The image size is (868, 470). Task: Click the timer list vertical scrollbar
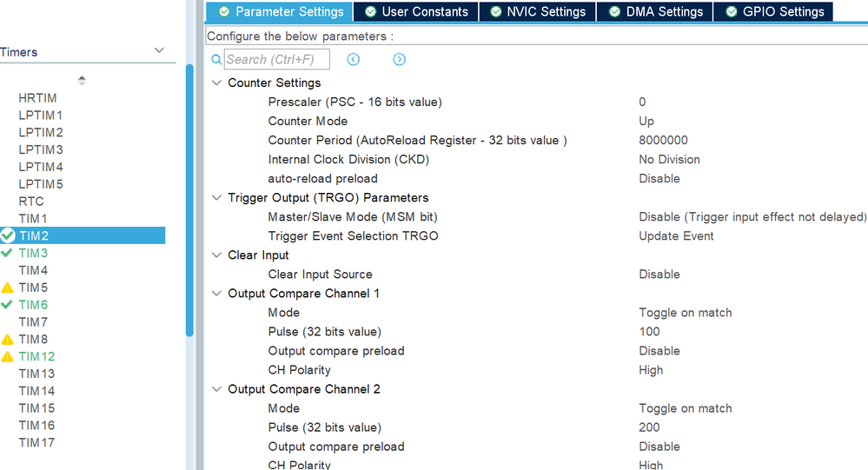(x=189, y=201)
